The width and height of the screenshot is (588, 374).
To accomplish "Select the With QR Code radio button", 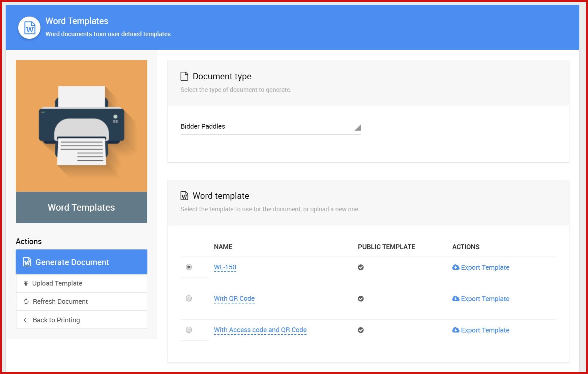I will coord(189,298).
